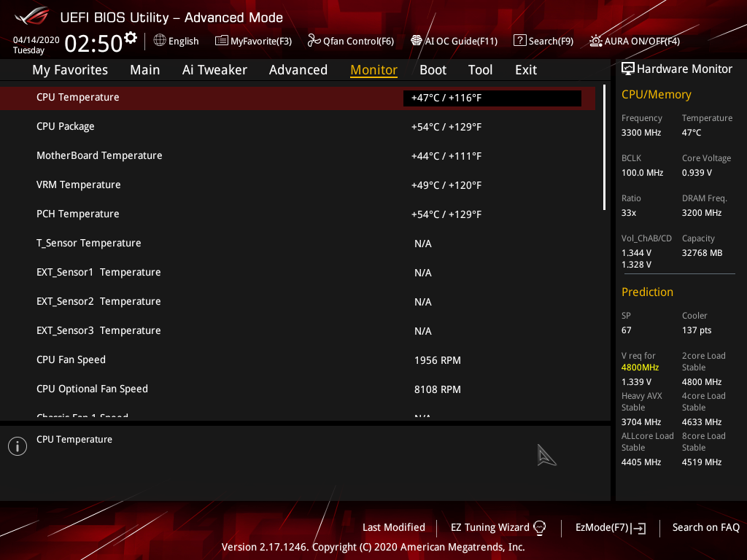Open the Exit tab

(526, 70)
